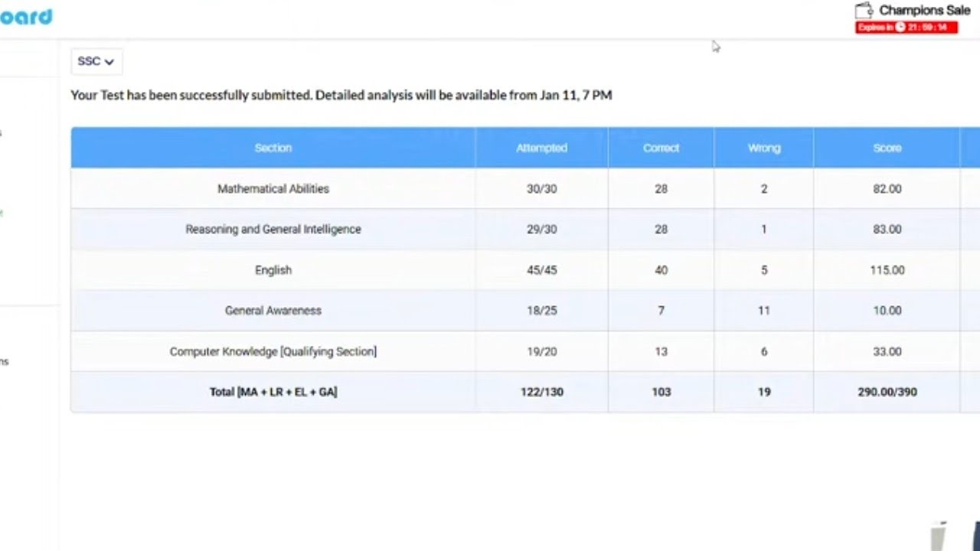Click the 82.00 Mathematical Abilities score
The height and width of the screenshot is (551, 980).
887,188
